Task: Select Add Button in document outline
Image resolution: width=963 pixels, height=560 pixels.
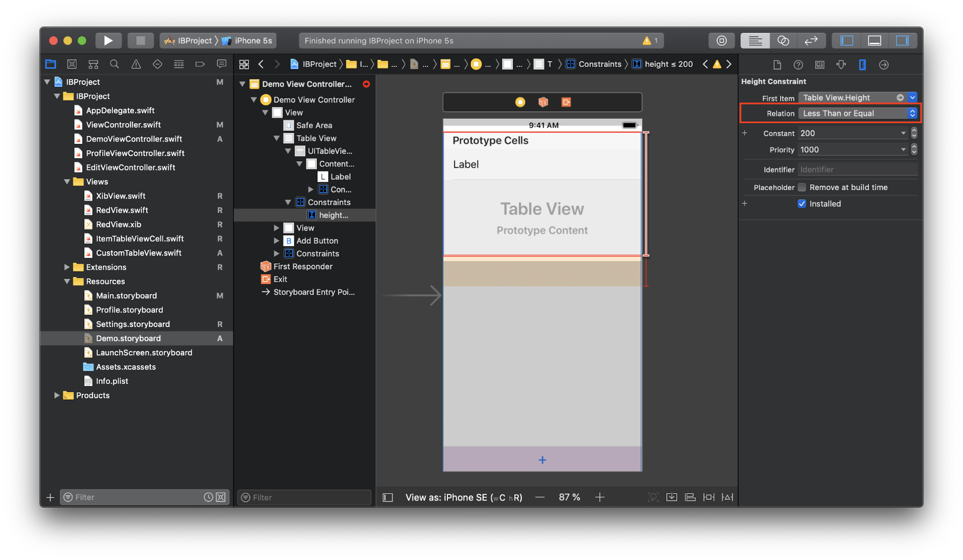Action: 317,241
